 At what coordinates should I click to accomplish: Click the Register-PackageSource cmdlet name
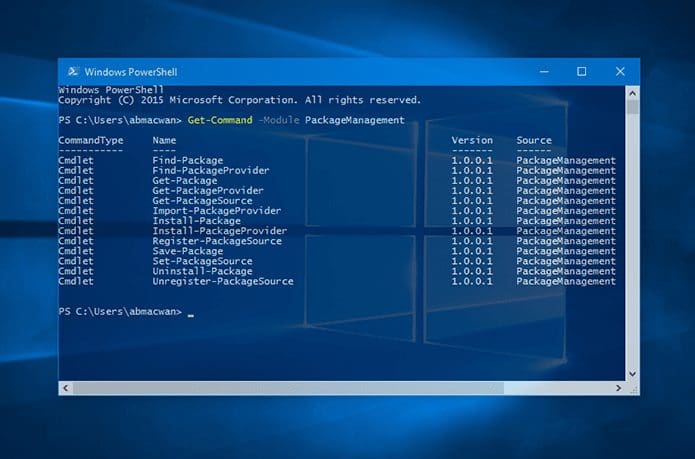point(217,241)
